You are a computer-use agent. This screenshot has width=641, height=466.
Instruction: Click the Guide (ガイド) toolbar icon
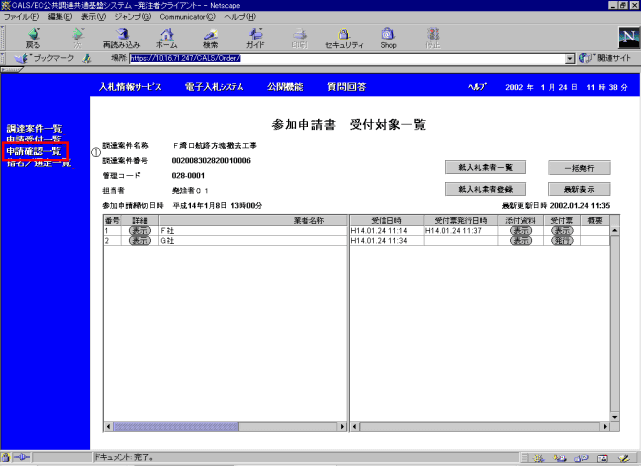coord(255,37)
